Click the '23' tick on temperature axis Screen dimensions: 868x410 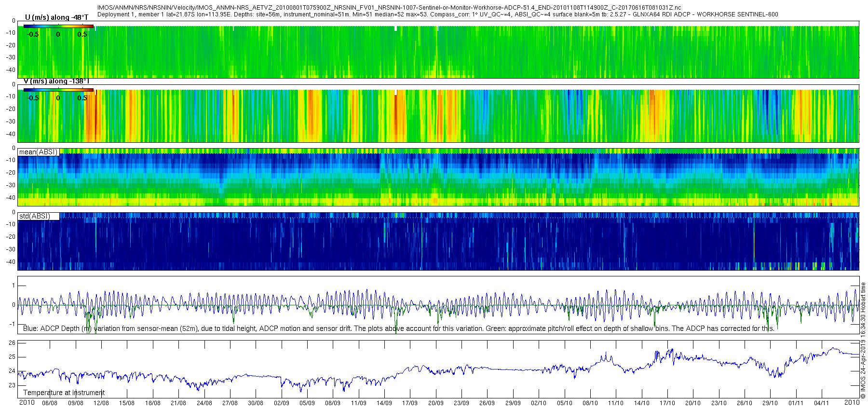click(x=12, y=385)
